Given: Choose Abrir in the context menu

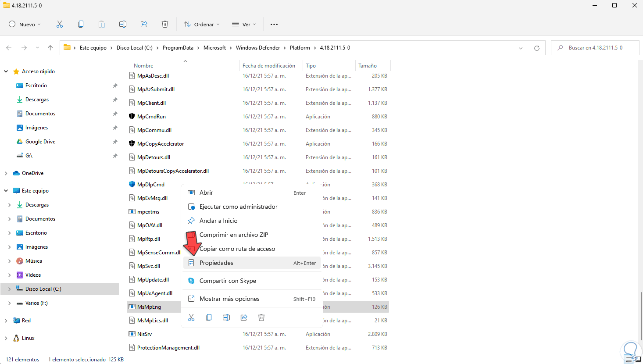Looking at the screenshot, I should (x=251, y=193).
